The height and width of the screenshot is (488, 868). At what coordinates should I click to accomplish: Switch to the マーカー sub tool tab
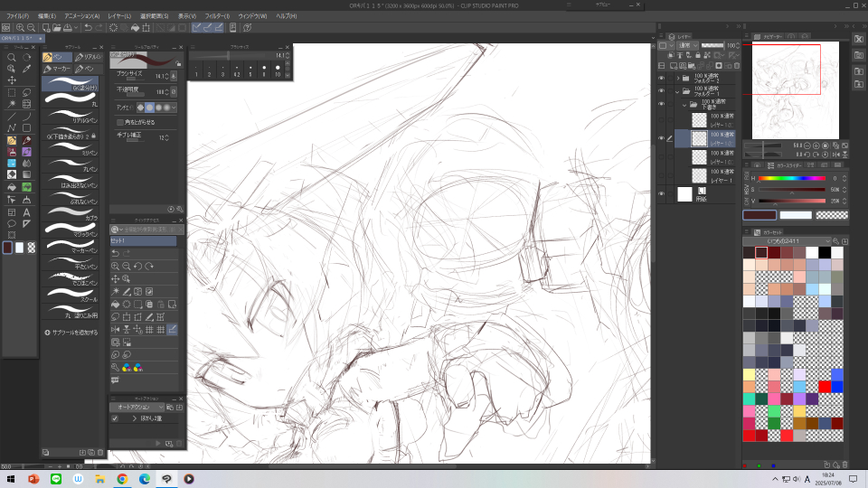click(57, 69)
